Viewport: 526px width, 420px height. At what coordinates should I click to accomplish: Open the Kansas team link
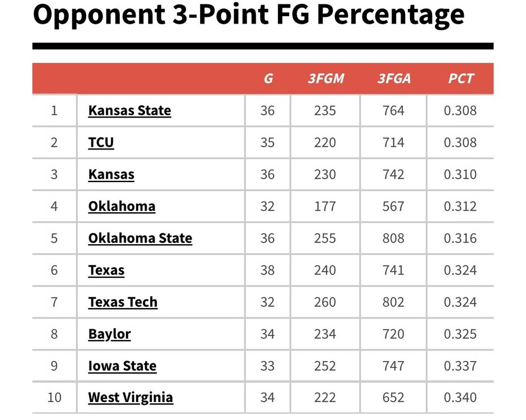[x=111, y=175]
